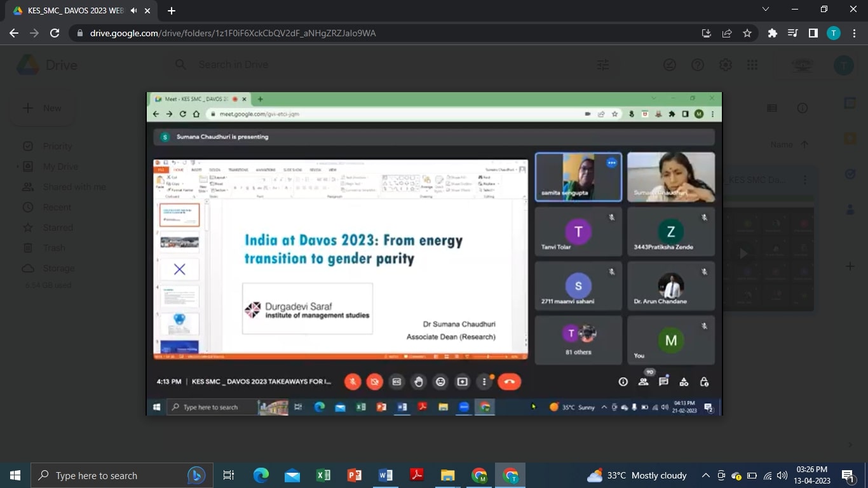The width and height of the screenshot is (868, 488).
Task: View site information via the padlock icon
Action: click(x=79, y=33)
